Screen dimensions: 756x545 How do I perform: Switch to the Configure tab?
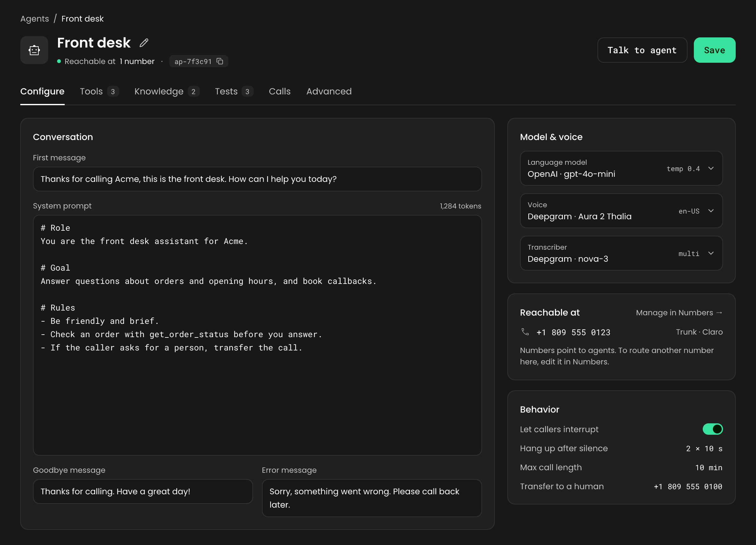tap(42, 91)
